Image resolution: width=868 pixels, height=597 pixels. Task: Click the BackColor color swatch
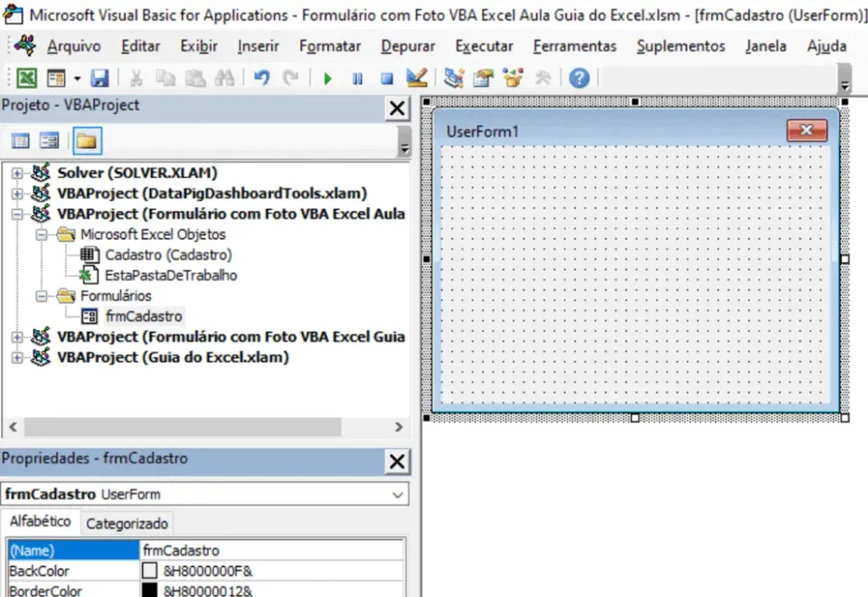[x=149, y=571]
